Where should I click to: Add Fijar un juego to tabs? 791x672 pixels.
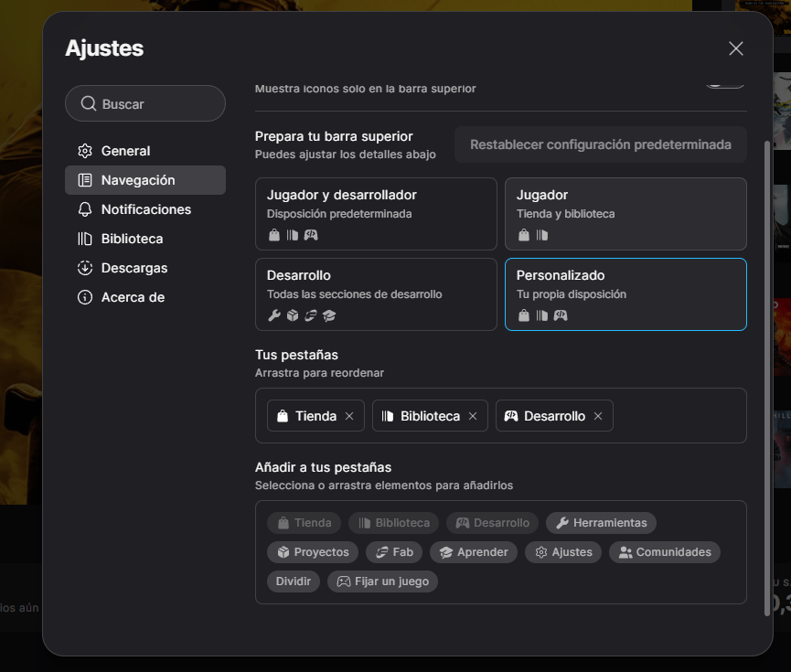click(382, 581)
